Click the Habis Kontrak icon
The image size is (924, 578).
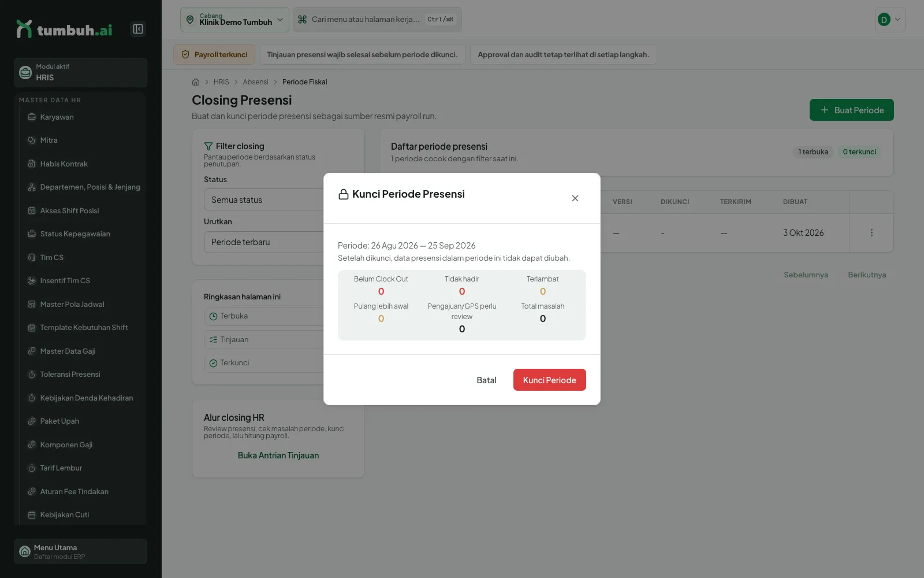click(x=32, y=164)
